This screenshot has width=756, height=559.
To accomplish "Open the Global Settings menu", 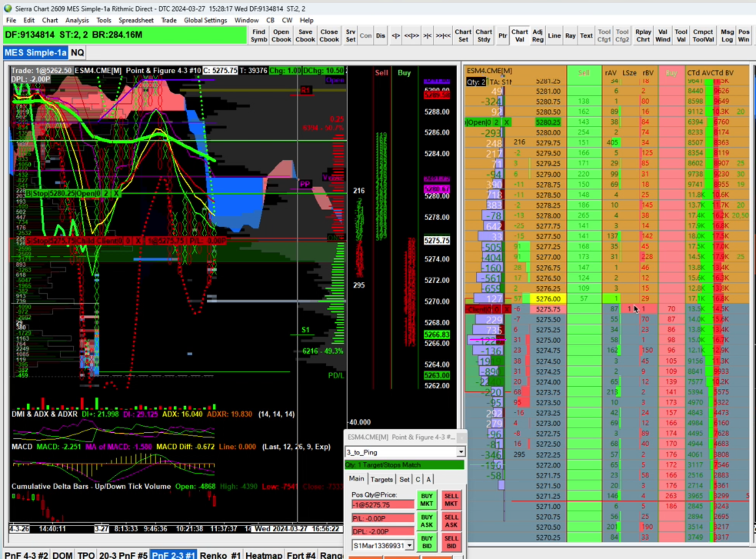I will tap(205, 20).
